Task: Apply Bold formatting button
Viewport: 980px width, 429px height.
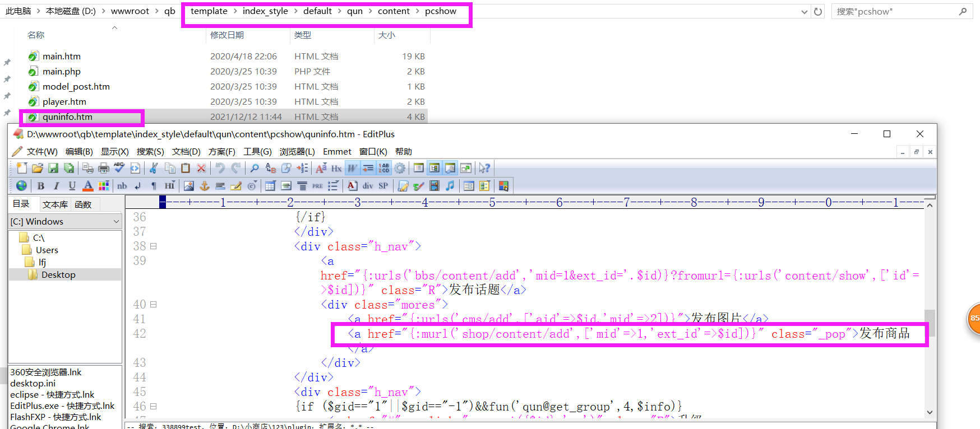Action: [x=40, y=186]
